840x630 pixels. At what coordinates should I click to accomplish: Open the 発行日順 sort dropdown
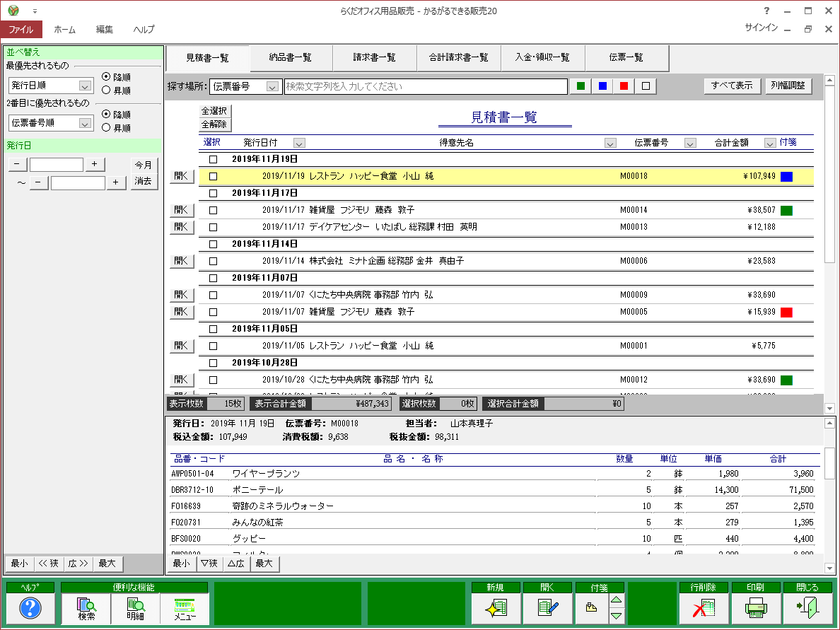point(85,86)
